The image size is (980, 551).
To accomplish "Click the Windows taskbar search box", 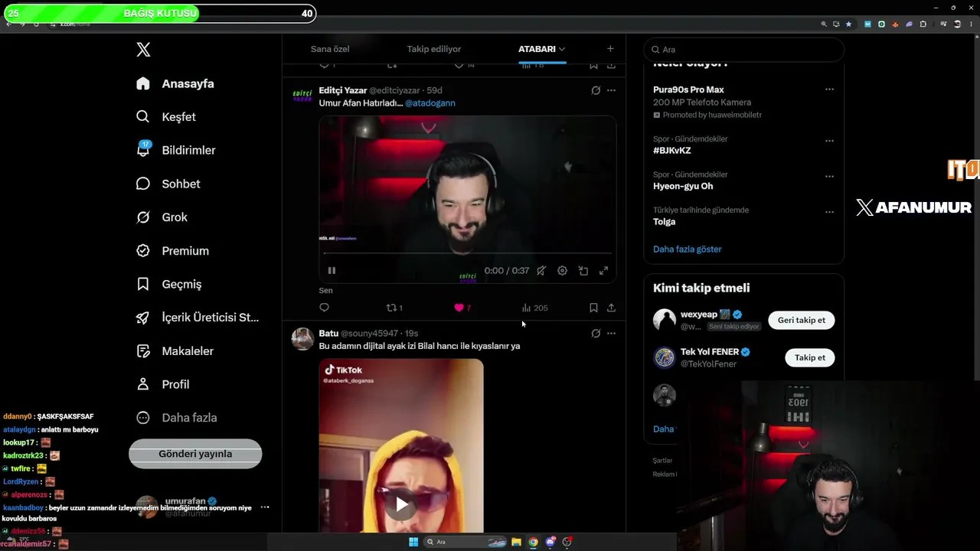I will coord(465,542).
